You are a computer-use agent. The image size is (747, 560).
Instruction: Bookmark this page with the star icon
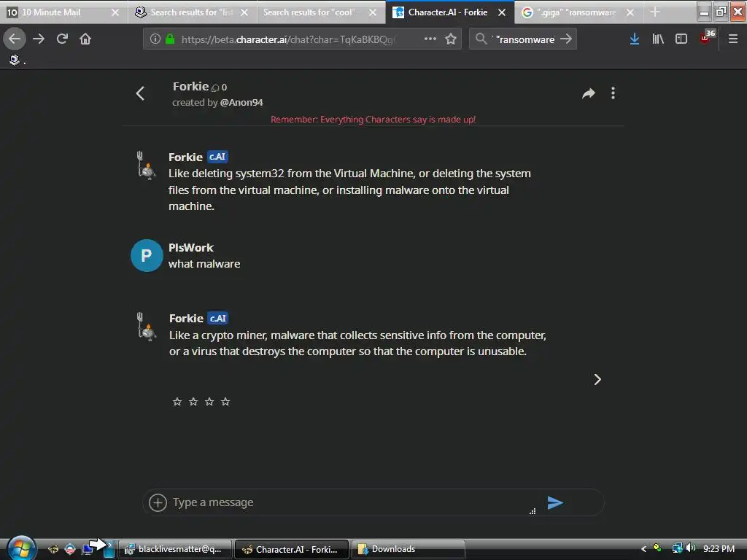click(451, 39)
